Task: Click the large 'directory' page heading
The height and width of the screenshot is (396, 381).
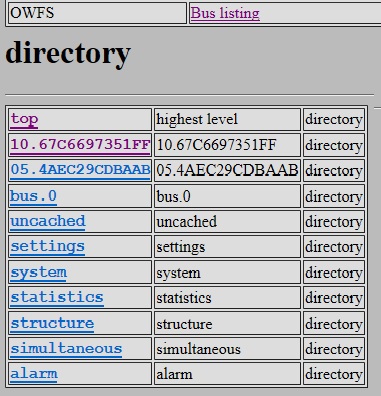Action: tap(68, 53)
